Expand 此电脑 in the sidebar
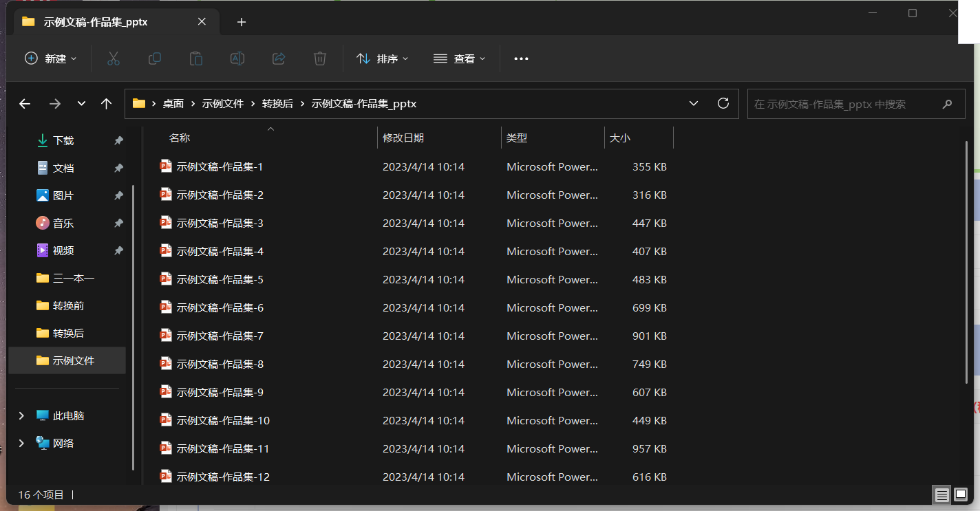The image size is (980, 511). coord(21,415)
